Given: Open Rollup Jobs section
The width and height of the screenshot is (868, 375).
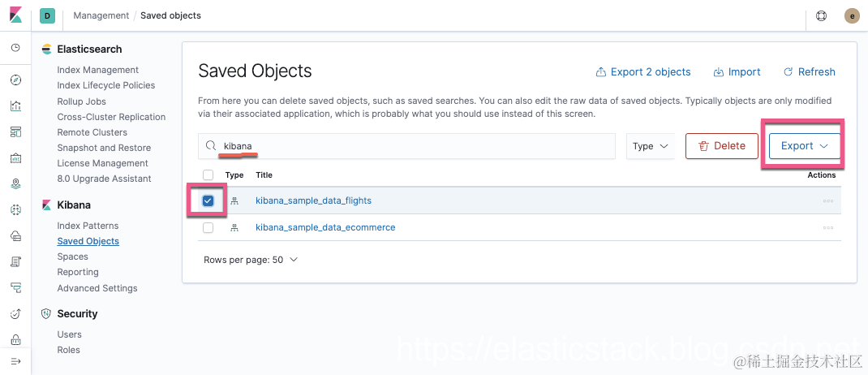Looking at the screenshot, I should pyautogui.click(x=81, y=101).
